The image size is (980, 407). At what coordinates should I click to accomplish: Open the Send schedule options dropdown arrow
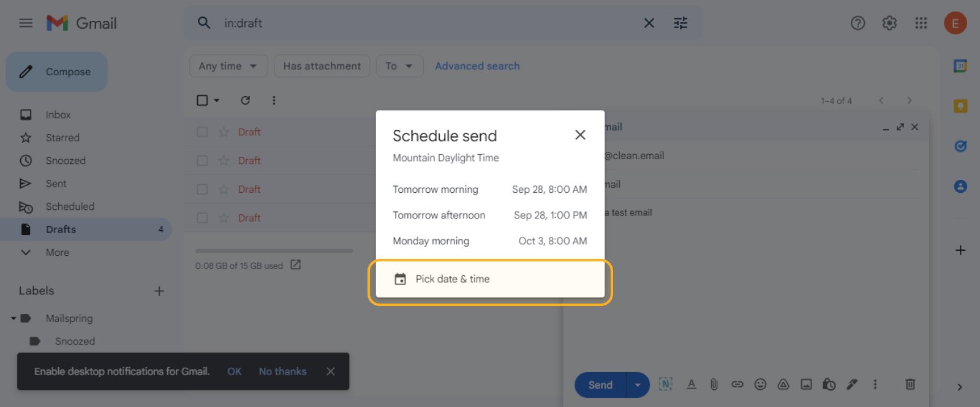point(638,385)
